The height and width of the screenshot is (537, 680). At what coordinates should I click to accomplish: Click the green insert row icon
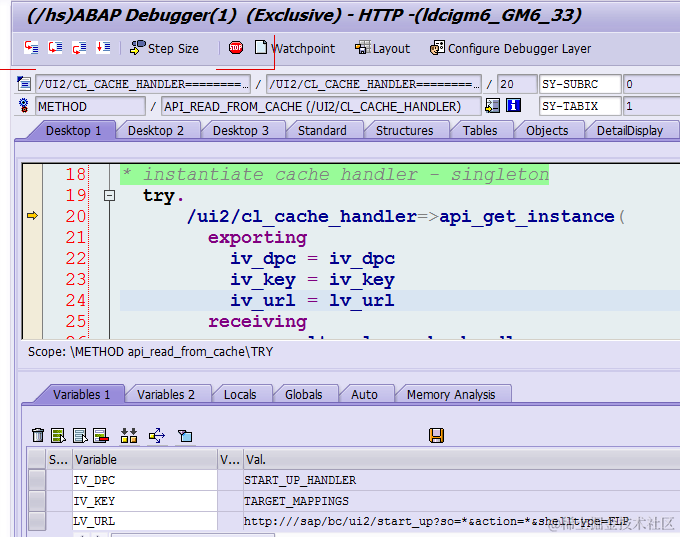pos(58,435)
